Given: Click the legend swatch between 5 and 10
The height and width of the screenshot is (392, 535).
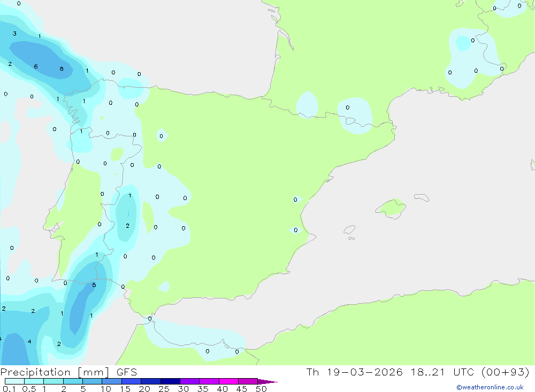Looking at the screenshot, I should tap(92, 381).
